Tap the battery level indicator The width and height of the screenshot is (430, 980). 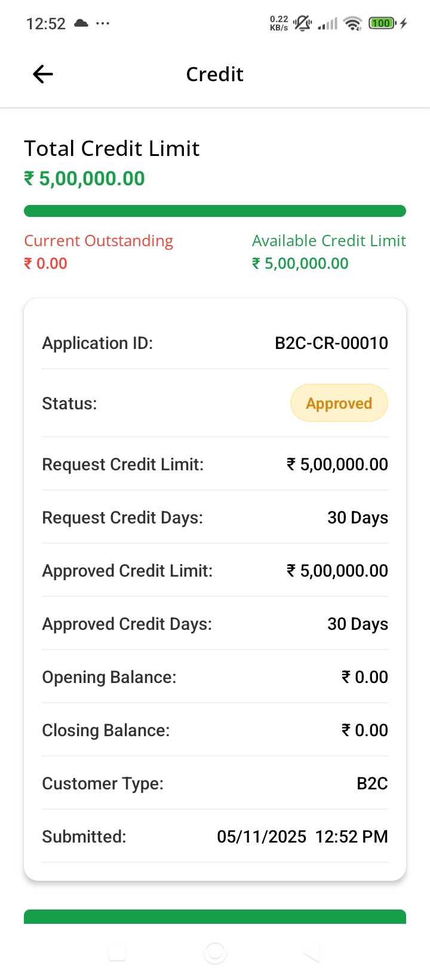pos(382,23)
